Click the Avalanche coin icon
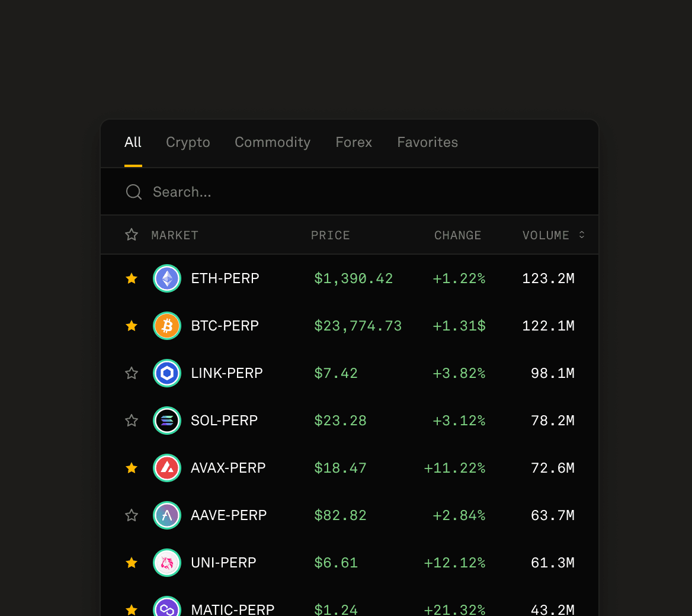Image resolution: width=692 pixels, height=616 pixels. 167,468
